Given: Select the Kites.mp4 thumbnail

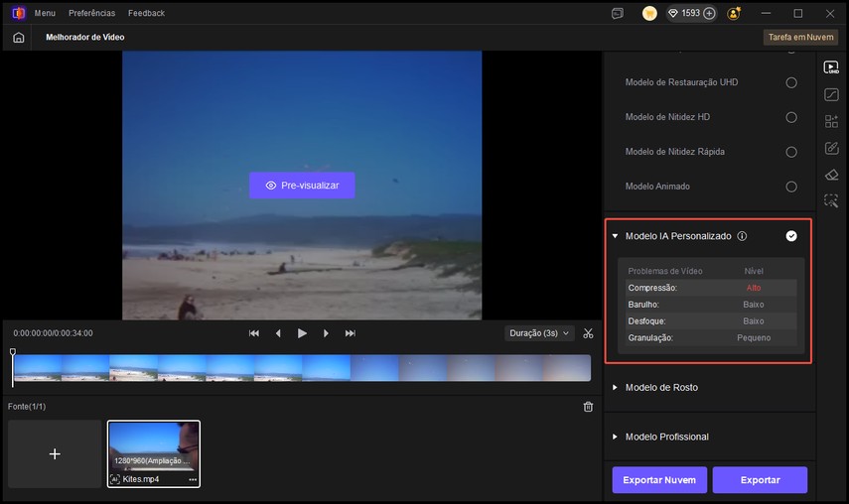Looking at the screenshot, I should [x=154, y=453].
